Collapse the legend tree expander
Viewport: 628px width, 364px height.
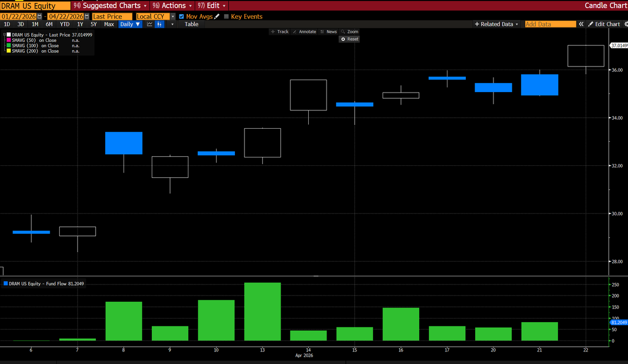pos(5,35)
